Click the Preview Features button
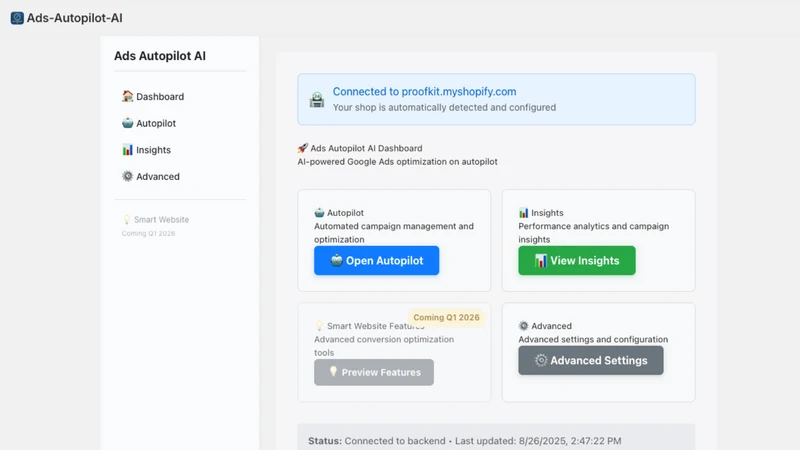 [374, 372]
